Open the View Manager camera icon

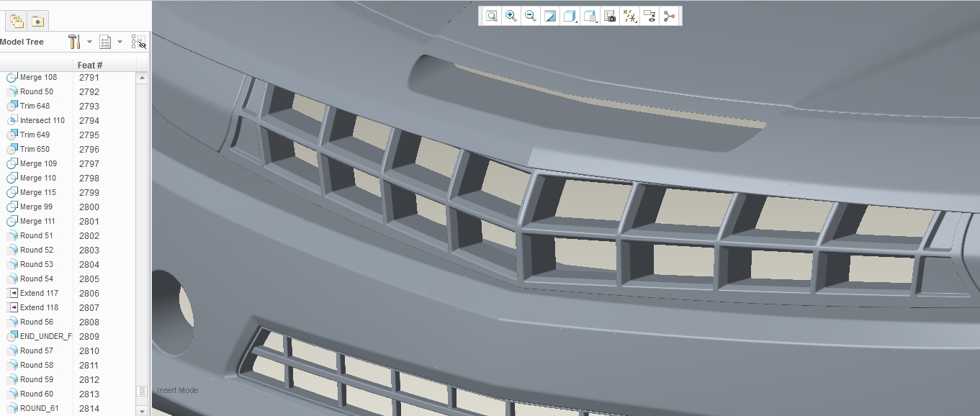pos(610,16)
